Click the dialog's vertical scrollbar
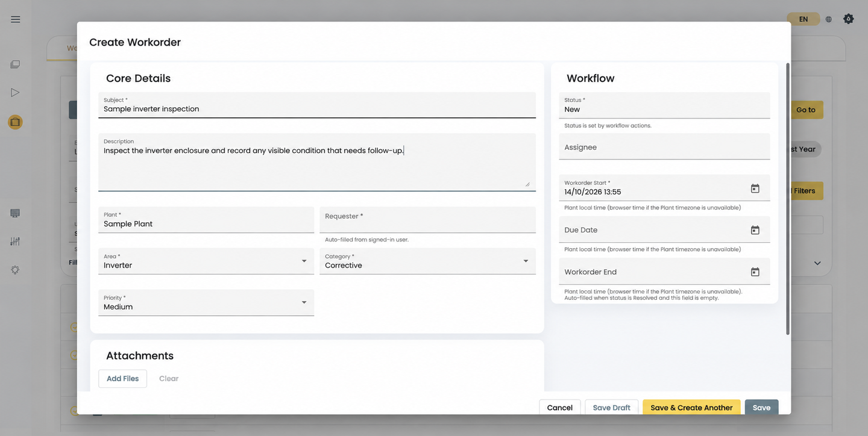The image size is (868, 436). 787,199
